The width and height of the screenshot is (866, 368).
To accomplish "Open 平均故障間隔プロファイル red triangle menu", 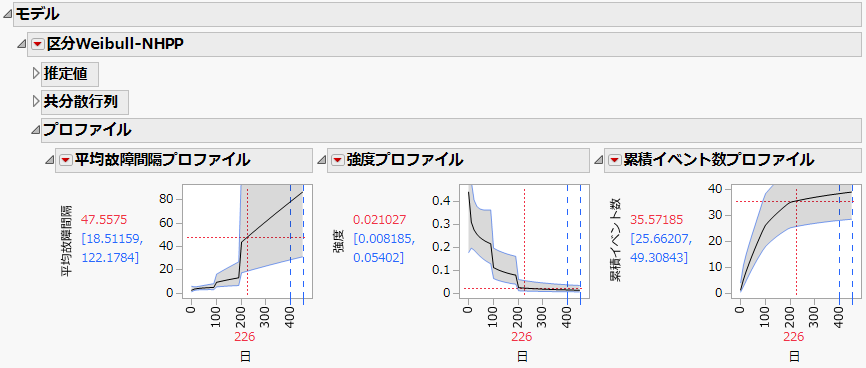I will point(66,160).
